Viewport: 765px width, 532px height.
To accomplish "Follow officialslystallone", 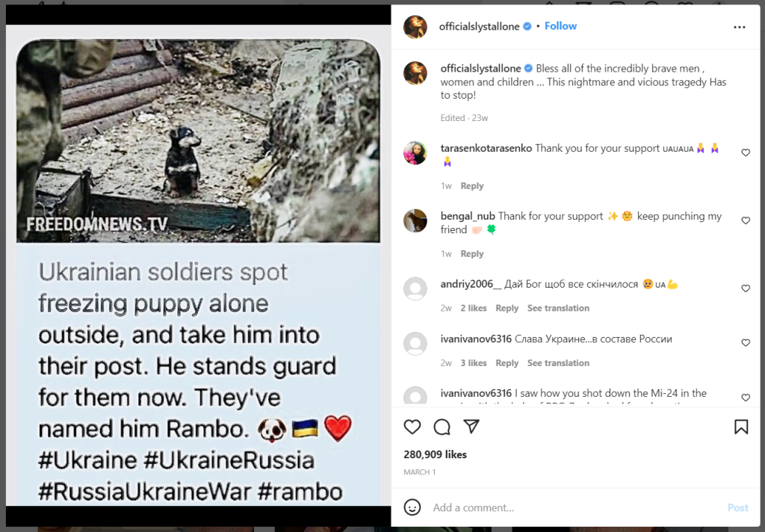I will (560, 26).
